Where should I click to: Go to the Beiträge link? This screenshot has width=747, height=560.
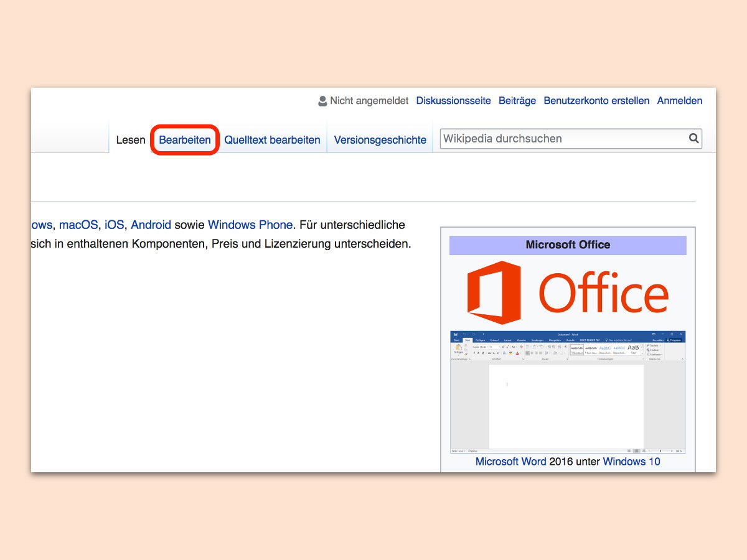(517, 101)
